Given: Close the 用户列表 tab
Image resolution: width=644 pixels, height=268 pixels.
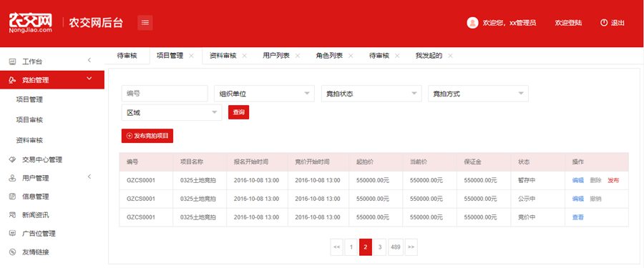Looking at the screenshot, I should (x=298, y=56).
